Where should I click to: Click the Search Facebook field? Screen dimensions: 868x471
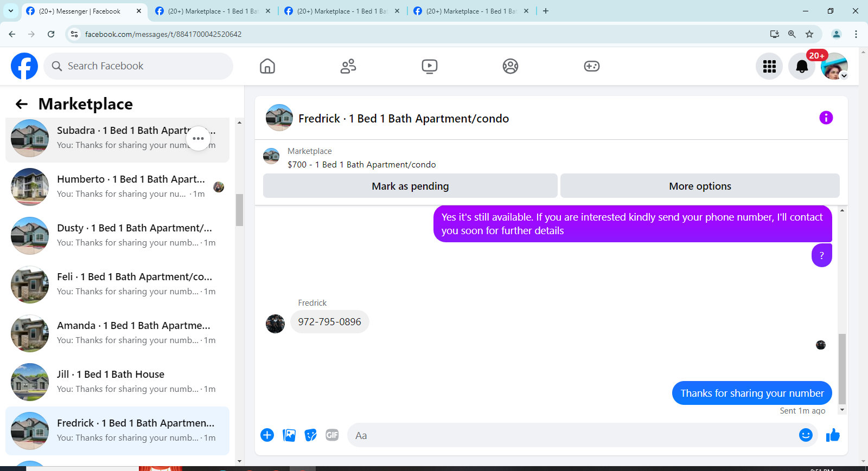coord(138,66)
